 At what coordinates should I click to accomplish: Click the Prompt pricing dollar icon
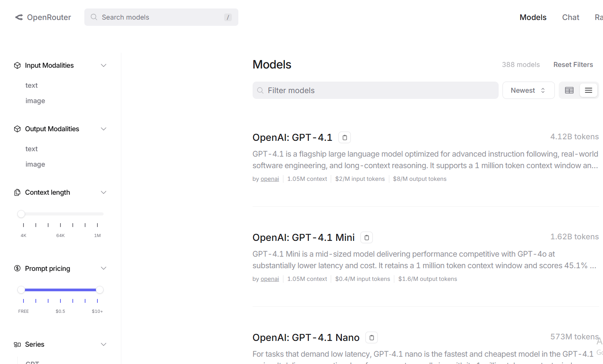17,268
